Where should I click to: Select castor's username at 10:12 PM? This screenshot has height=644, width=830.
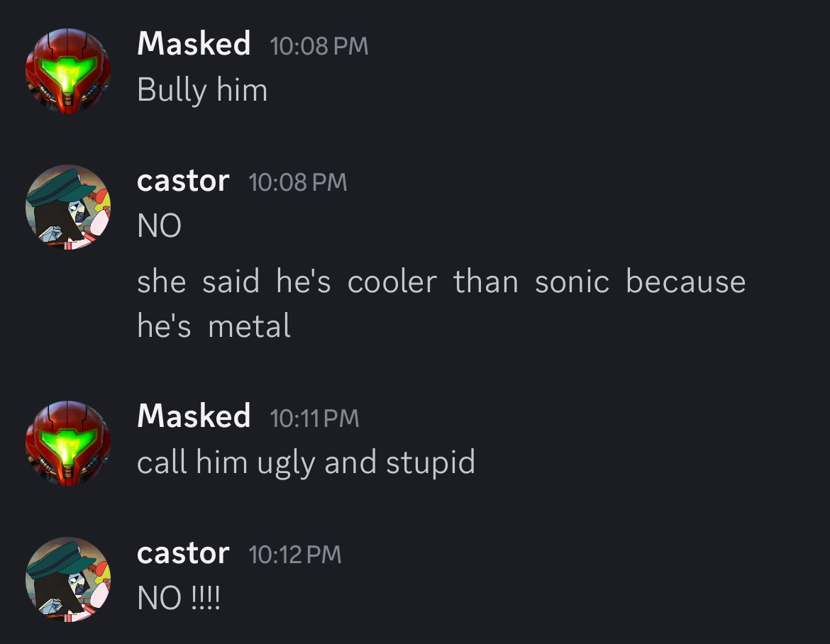183,553
